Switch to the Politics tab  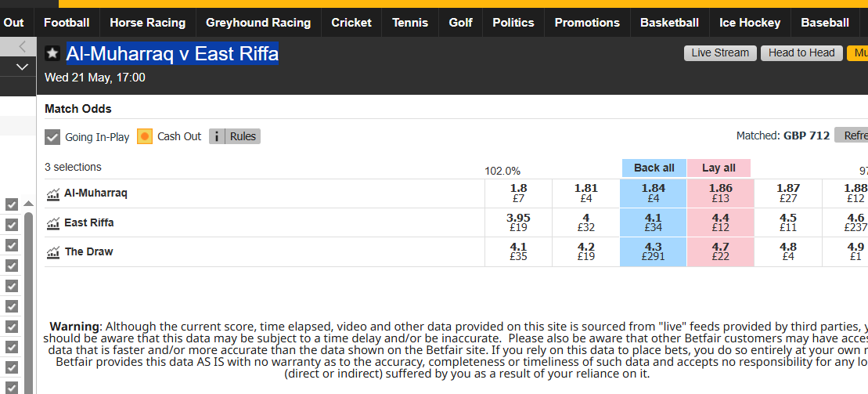pos(513,23)
